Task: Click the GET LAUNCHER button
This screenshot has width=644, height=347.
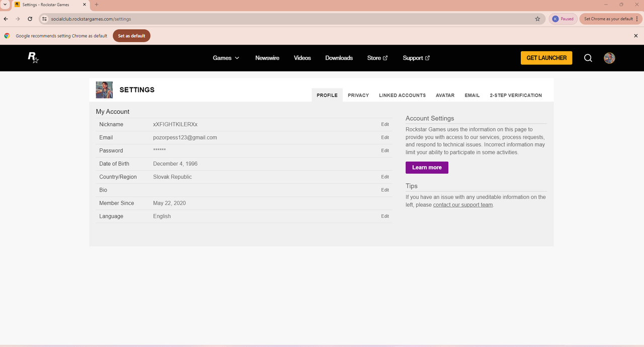Action: pyautogui.click(x=546, y=58)
